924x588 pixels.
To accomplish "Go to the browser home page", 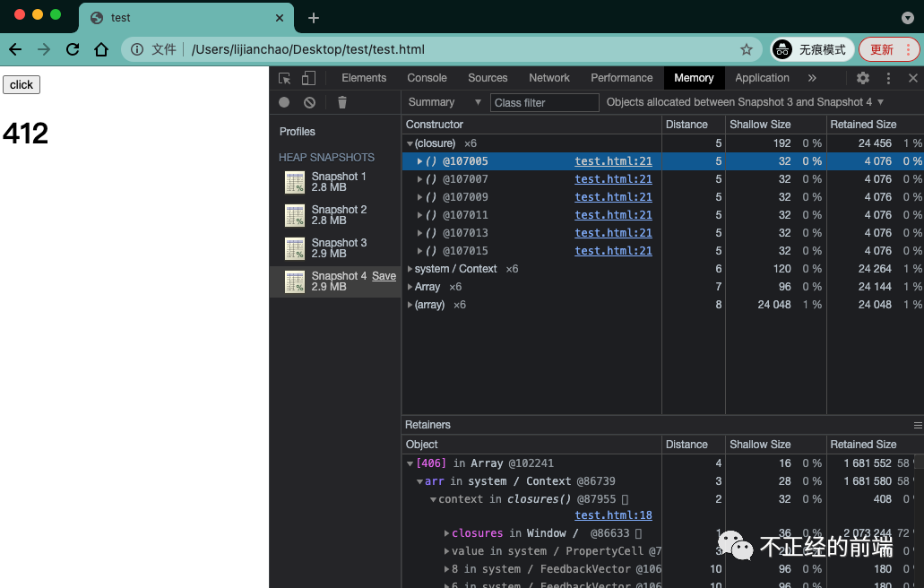I will pos(101,49).
